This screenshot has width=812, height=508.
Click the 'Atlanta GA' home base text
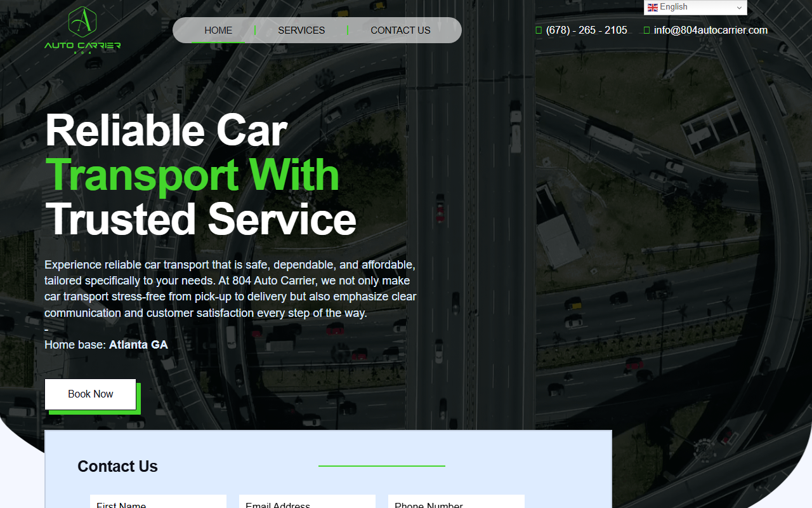pyautogui.click(x=138, y=345)
